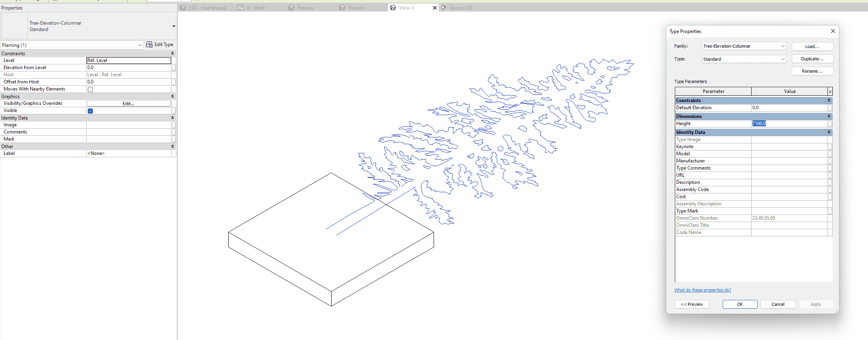Click associate parameter button for Mark row
Image resolution: width=868 pixels, height=340 pixels.
174,139
